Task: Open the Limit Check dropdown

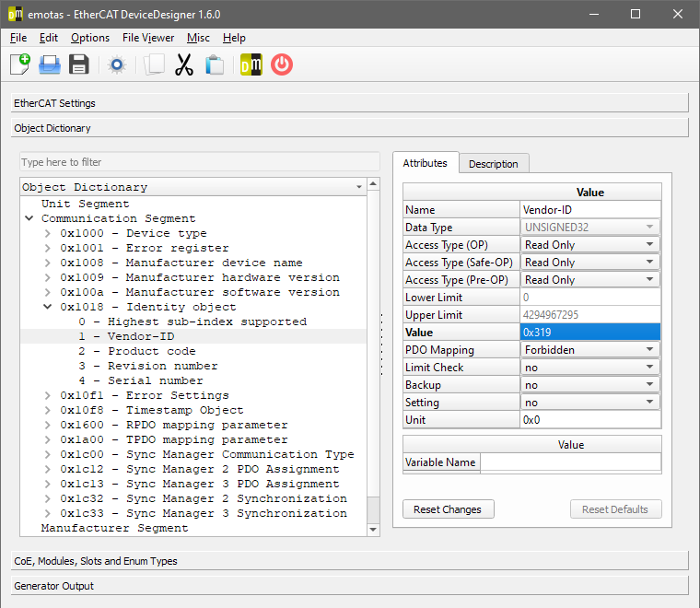Action: pyautogui.click(x=589, y=368)
